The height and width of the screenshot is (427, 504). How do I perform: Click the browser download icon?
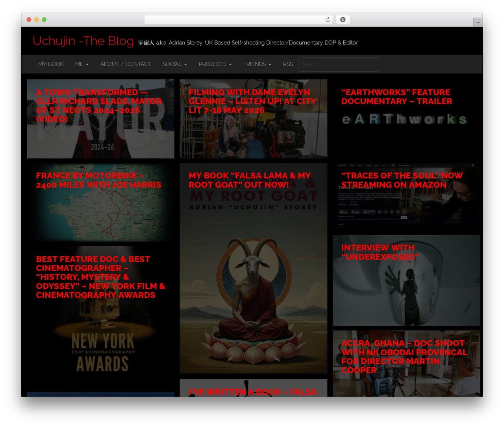tap(343, 20)
